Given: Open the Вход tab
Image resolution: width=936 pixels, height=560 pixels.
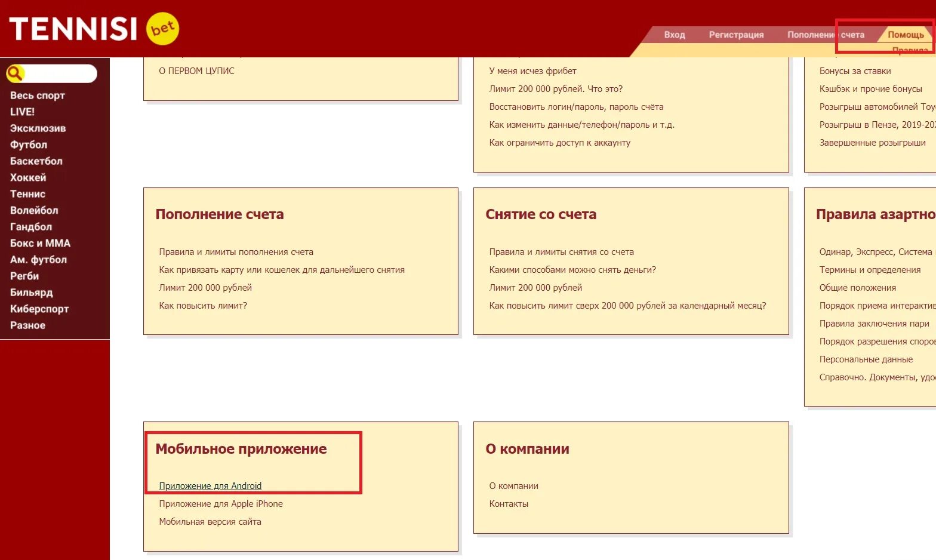Looking at the screenshot, I should 675,35.
